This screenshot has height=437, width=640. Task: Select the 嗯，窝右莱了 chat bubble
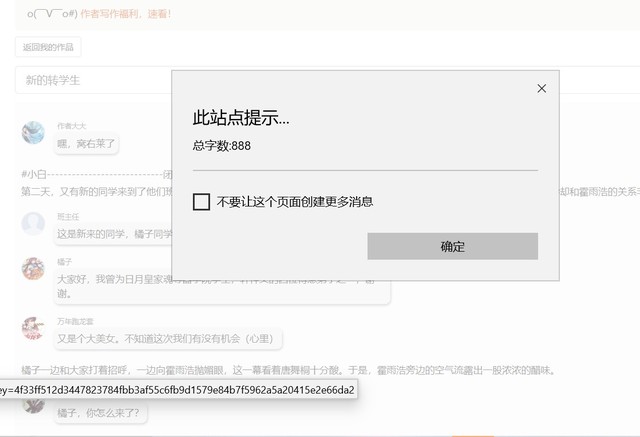click(86, 144)
